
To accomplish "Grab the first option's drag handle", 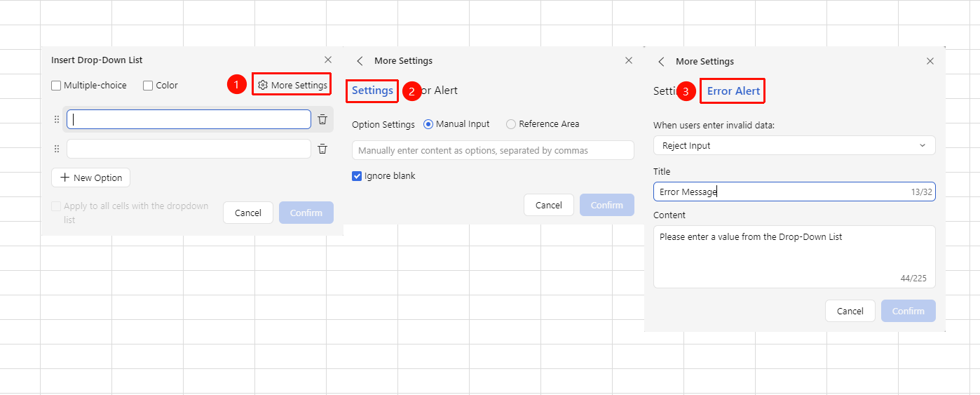I will [x=57, y=119].
